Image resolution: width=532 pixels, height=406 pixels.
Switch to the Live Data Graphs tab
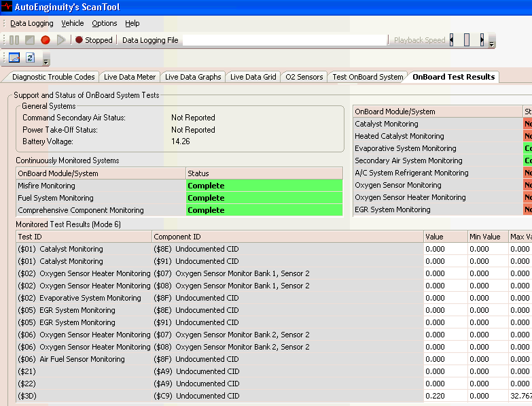[193, 77]
